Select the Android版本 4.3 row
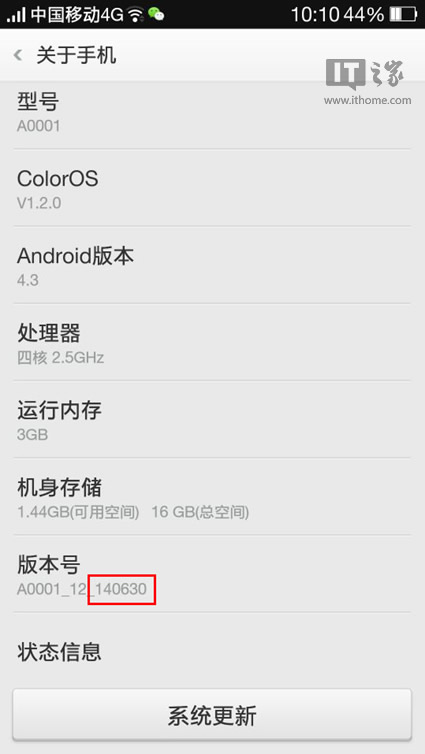The image size is (425, 754). 212,265
